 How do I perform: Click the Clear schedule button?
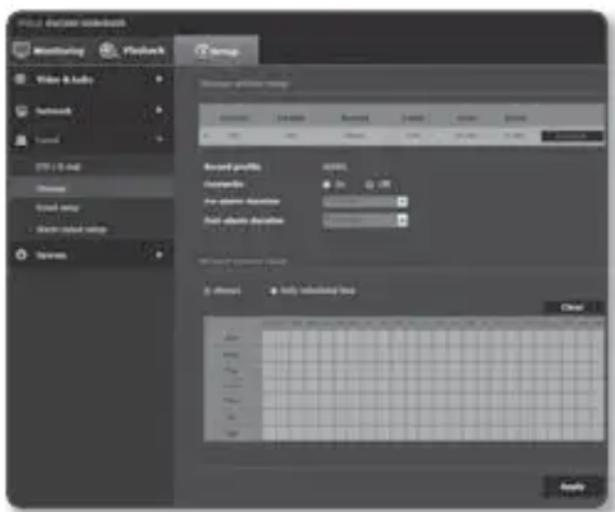pyautogui.click(x=572, y=307)
